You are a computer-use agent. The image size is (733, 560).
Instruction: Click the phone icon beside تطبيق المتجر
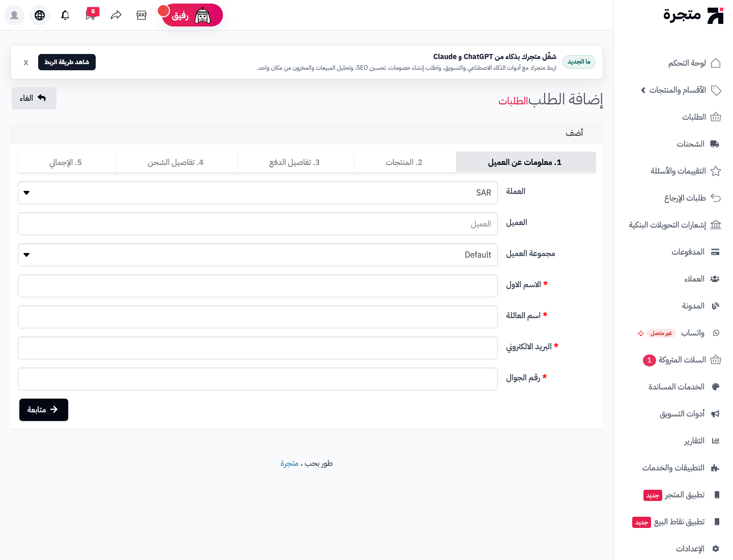pos(717,495)
